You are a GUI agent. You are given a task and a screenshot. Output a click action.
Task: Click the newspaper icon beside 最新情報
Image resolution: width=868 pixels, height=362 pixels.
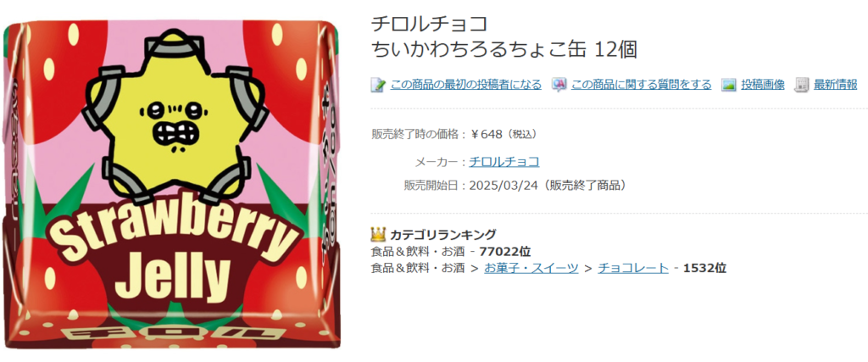tap(801, 85)
